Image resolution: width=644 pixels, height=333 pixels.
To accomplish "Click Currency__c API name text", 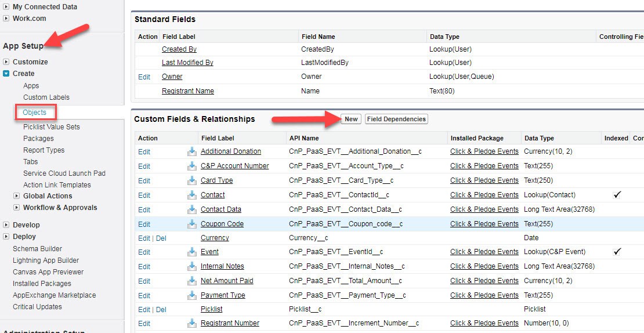I will (309, 238).
